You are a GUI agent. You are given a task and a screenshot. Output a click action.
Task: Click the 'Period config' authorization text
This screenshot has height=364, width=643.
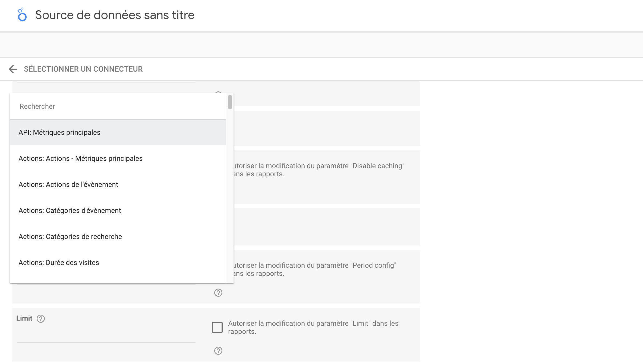[x=315, y=269]
